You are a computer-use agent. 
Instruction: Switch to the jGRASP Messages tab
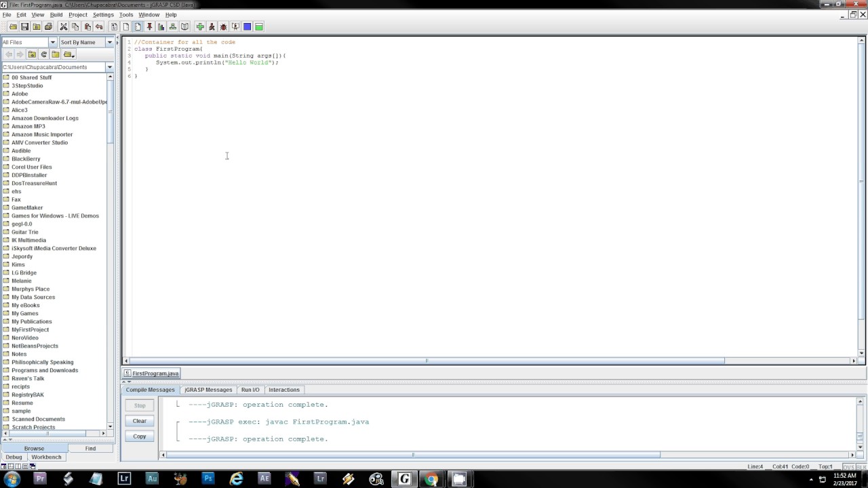(x=208, y=390)
